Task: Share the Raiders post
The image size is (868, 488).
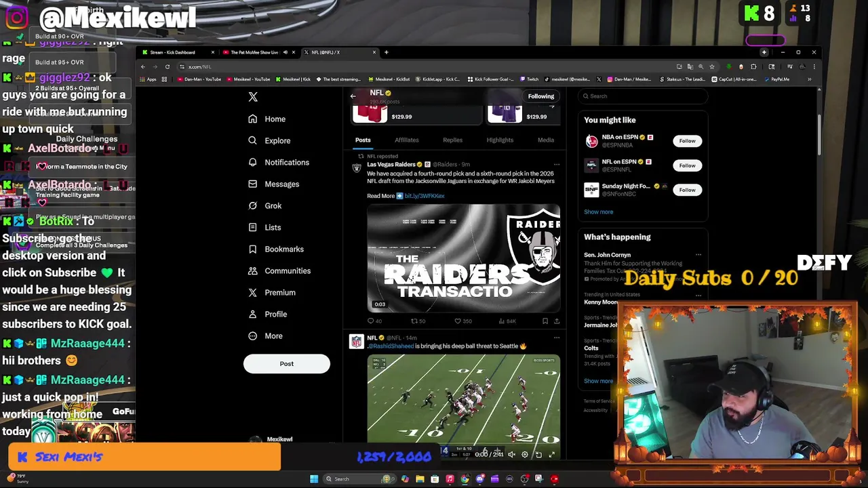Action: tap(557, 321)
